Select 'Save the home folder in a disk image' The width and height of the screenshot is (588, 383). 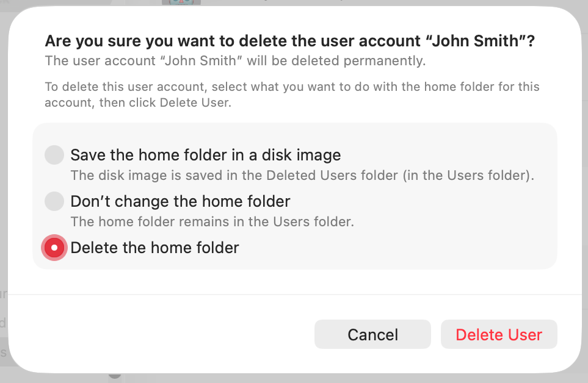click(54, 155)
